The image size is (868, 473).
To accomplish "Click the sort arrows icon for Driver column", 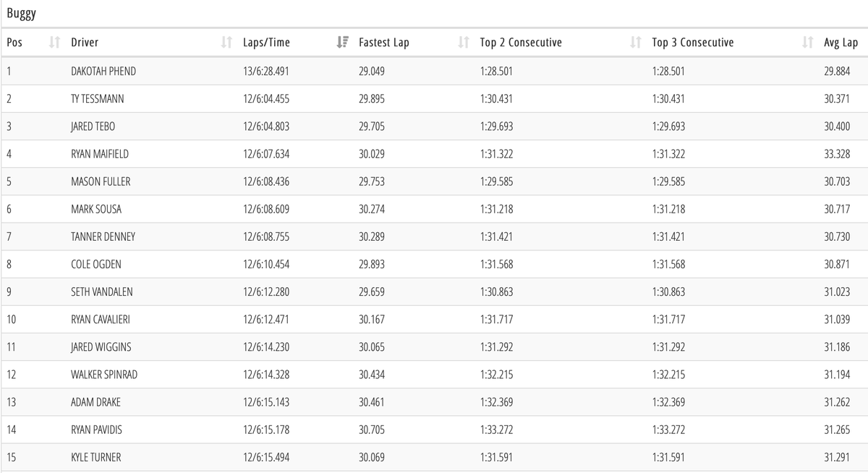I will coord(226,43).
